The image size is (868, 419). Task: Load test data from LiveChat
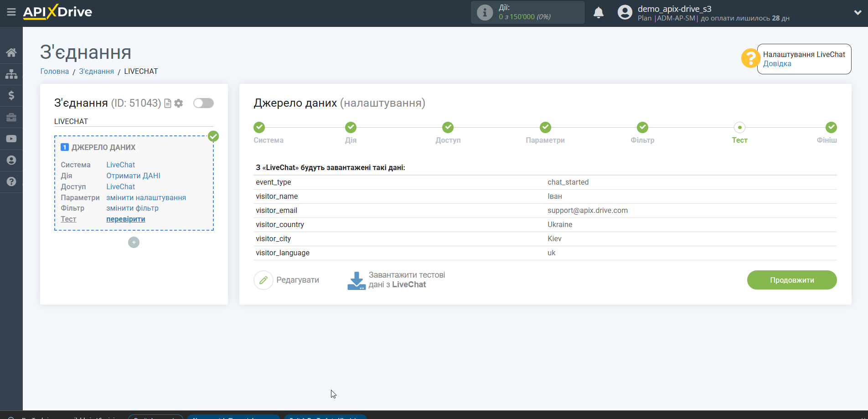[396, 280]
